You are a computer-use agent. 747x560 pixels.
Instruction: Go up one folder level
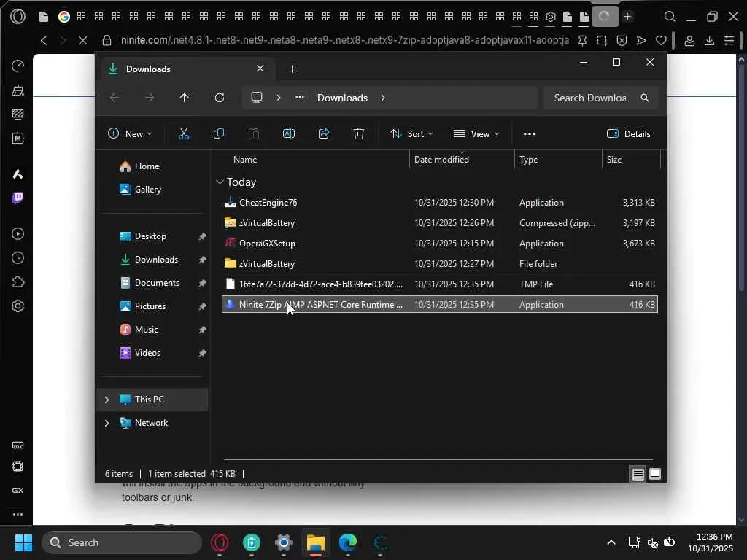coord(185,98)
